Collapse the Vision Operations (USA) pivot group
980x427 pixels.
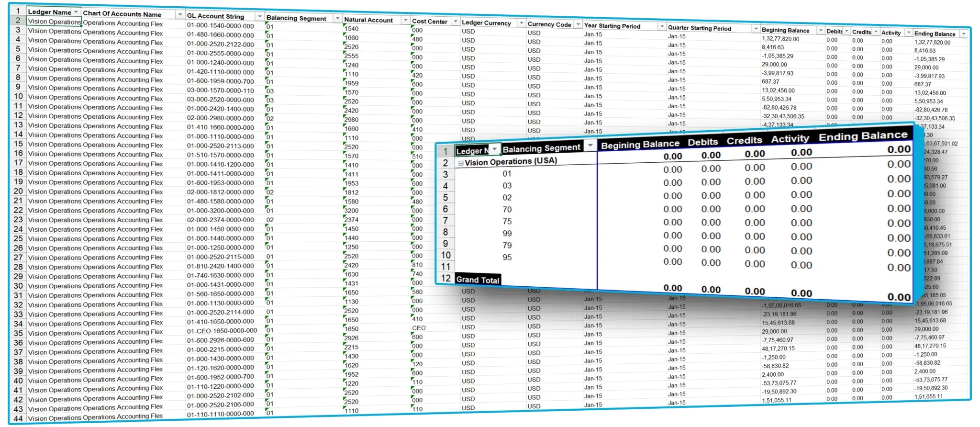(461, 163)
